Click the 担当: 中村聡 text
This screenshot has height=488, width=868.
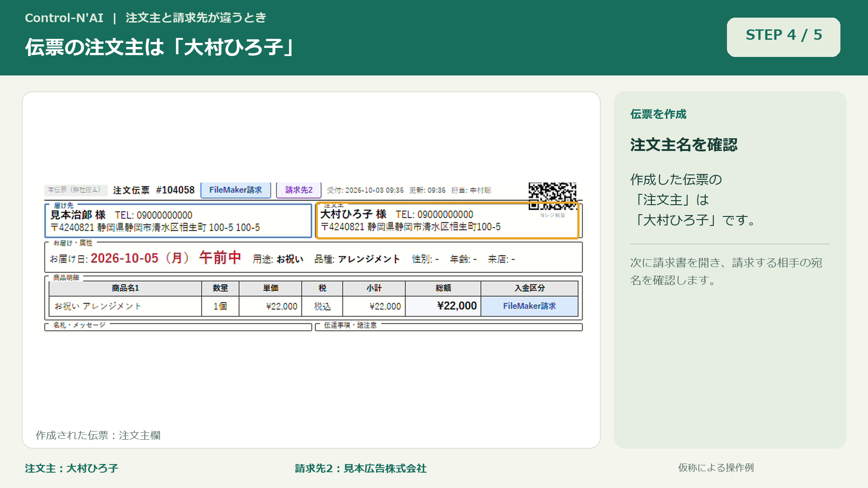471,190
